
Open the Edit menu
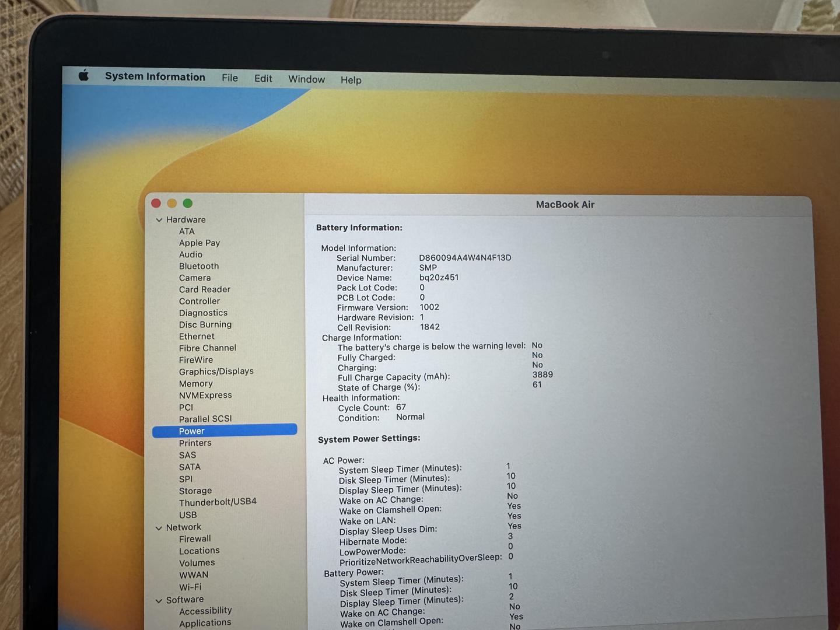click(263, 78)
